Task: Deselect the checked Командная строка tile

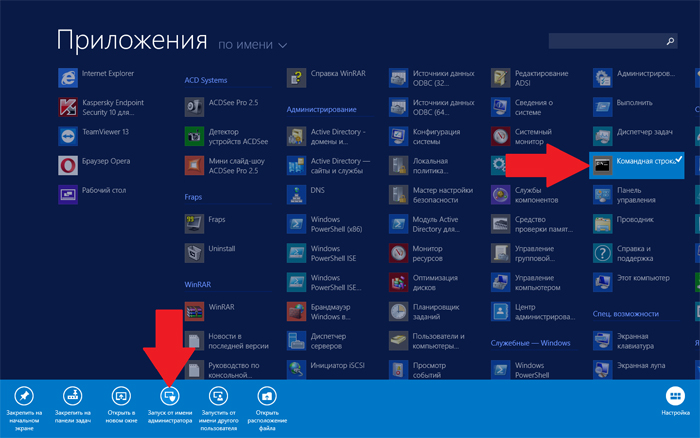Action: coord(637,166)
